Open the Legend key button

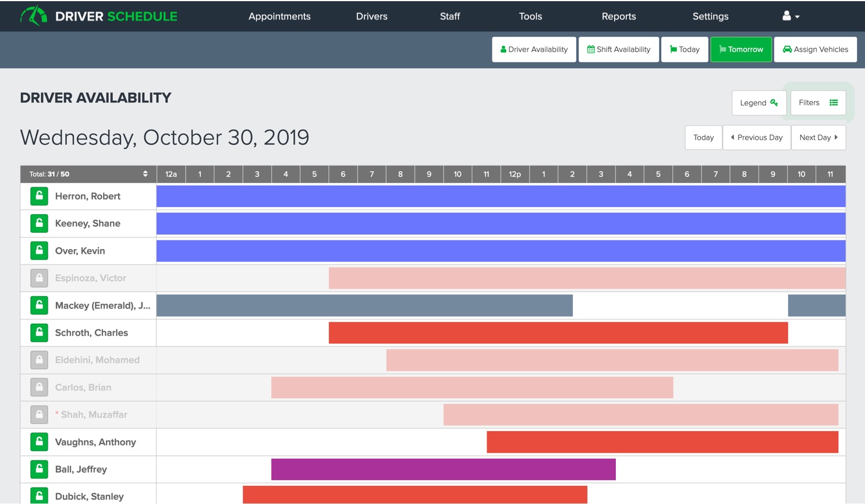point(758,103)
